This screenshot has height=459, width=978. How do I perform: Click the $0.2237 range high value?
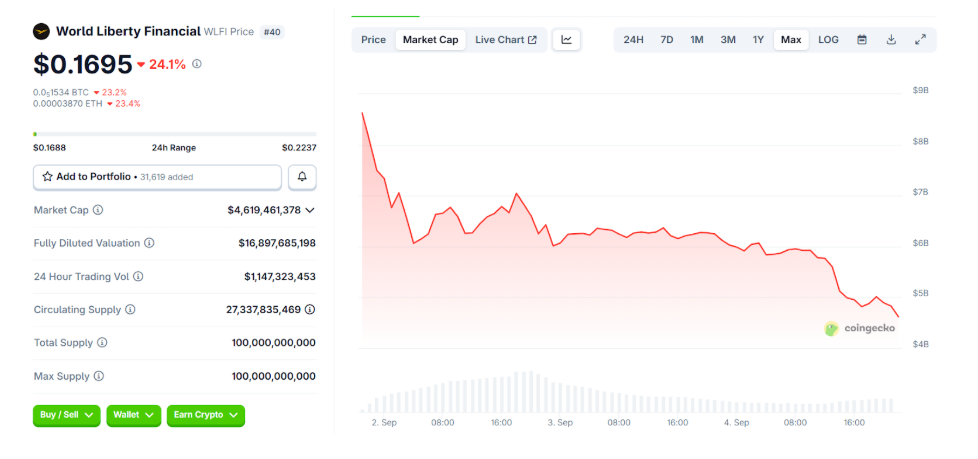299,148
